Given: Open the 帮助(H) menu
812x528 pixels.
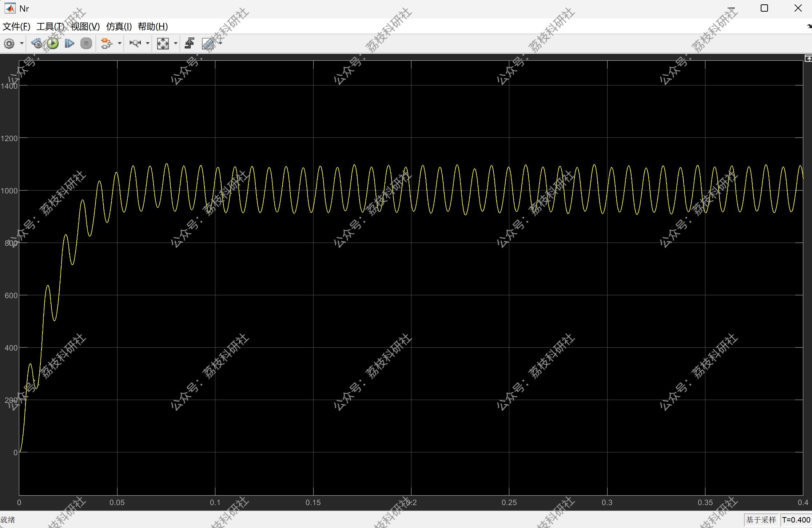Looking at the screenshot, I should (x=153, y=27).
